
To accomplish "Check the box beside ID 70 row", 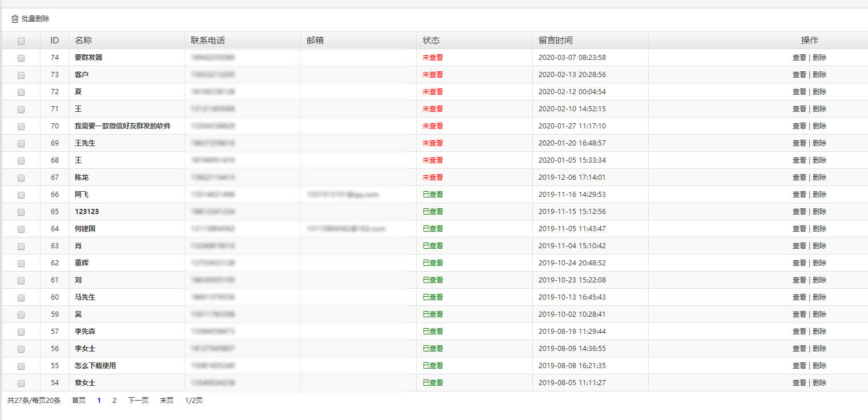I will pos(21,127).
